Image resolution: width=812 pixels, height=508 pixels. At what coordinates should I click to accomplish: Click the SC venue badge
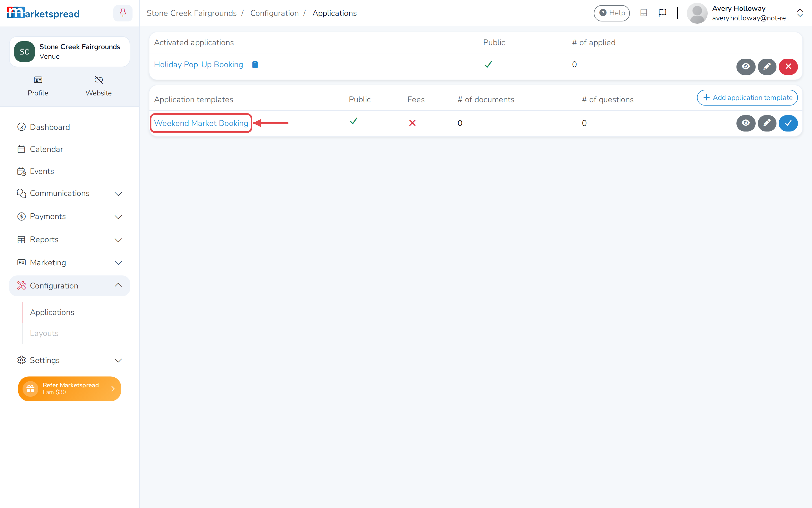[x=25, y=52]
